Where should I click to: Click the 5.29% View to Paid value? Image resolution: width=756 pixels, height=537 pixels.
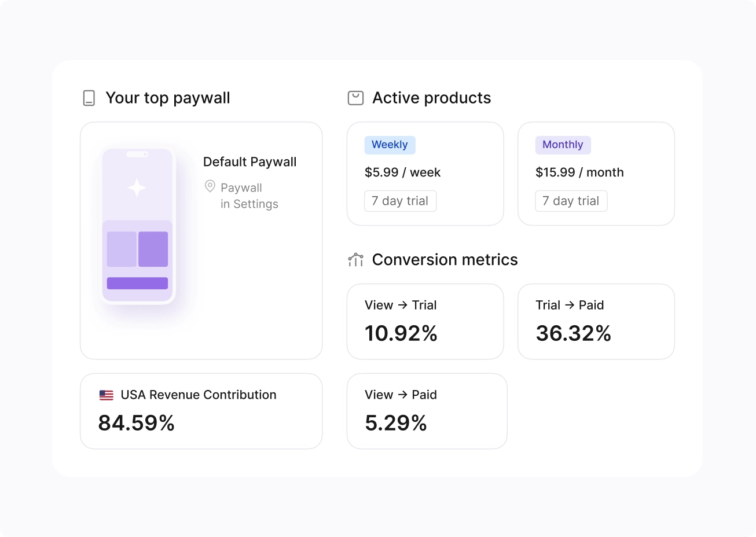395,423
